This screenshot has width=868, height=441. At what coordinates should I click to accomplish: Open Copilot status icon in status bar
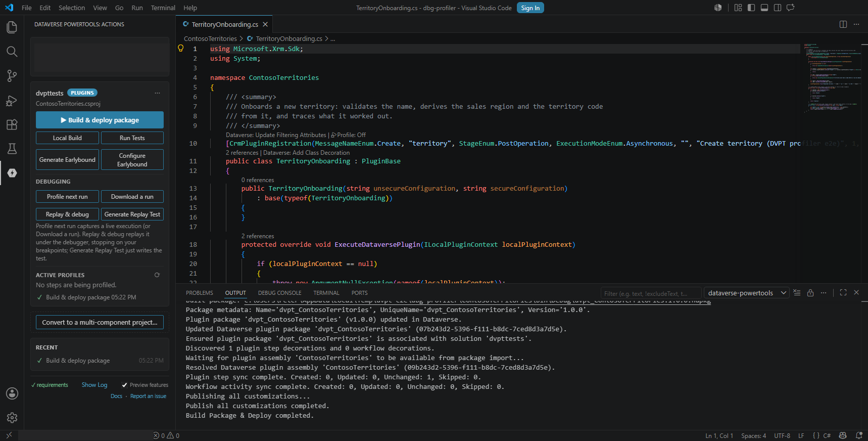coord(843,435)
